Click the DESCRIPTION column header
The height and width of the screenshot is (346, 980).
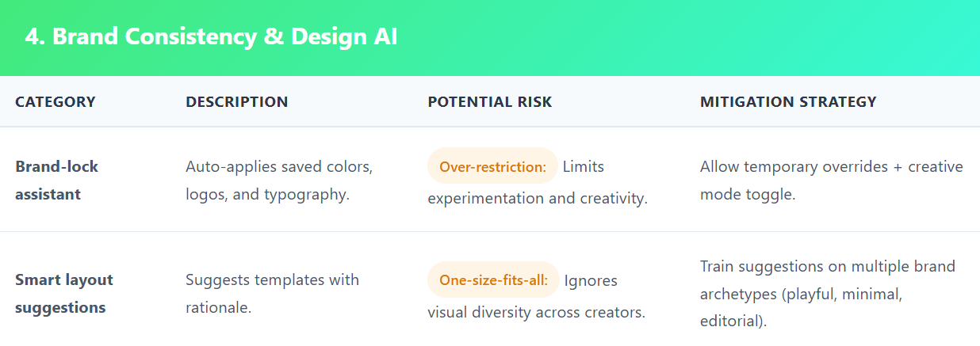coord(237,102)
